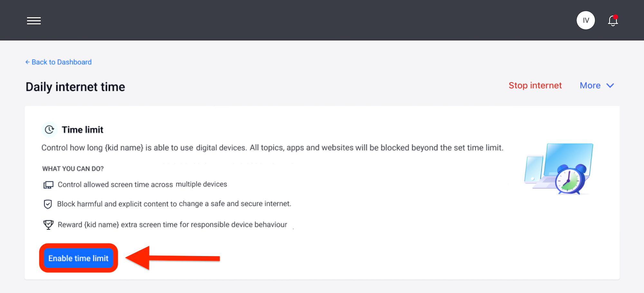This screenshot has width=644, height=293.
Task: Open the IV profile avatar
Action: pyautogui.click(x=586, y=20)
